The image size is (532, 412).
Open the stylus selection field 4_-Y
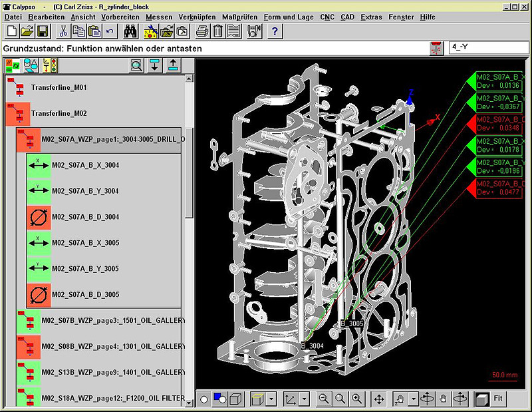point(489,47)
